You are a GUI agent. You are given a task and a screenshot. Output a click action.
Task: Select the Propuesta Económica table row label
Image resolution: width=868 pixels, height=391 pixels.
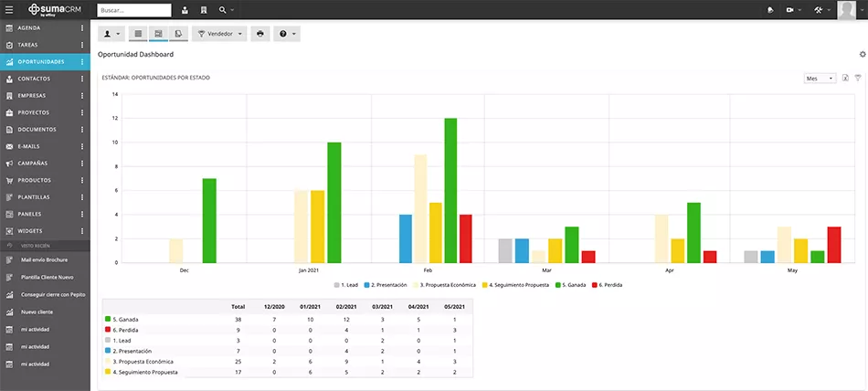(x=143, y=362)
